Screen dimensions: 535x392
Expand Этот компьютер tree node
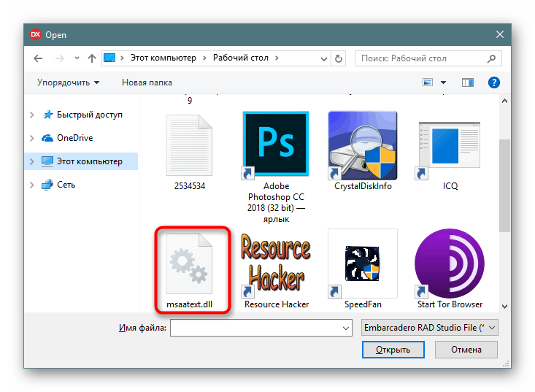coord(32,161)
